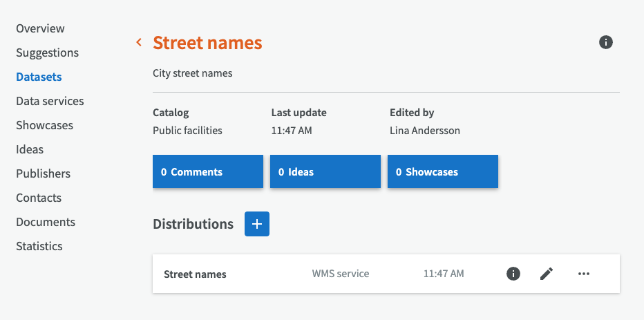Show info for Street names distribution
This screenshot has width=644, height=320.
tap(513, 274)
